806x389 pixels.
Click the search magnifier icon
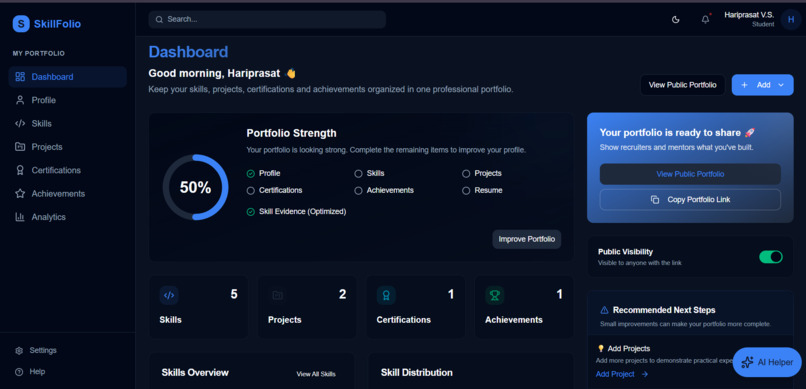[x=159, y=20]
